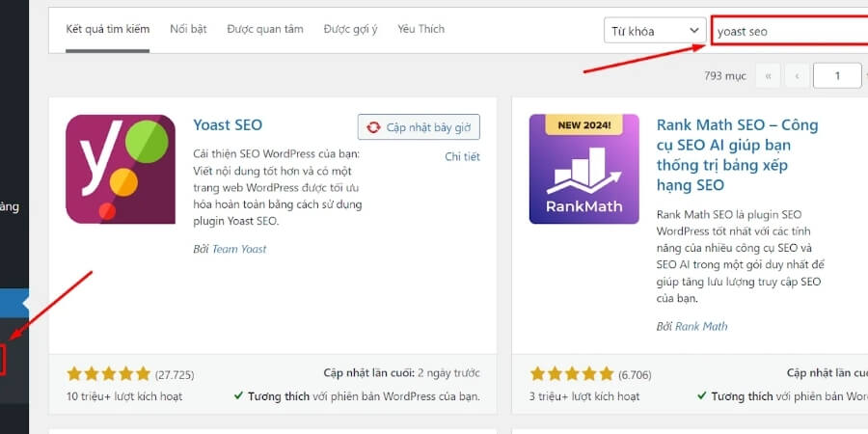Click the update refresh icon on Yoast button

tap(373, 128)
